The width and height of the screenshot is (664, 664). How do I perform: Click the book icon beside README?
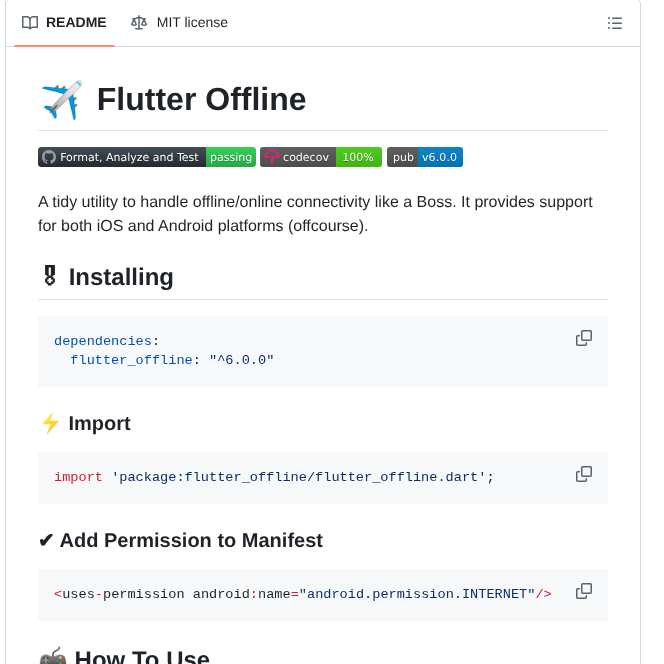tap(30, 22)
